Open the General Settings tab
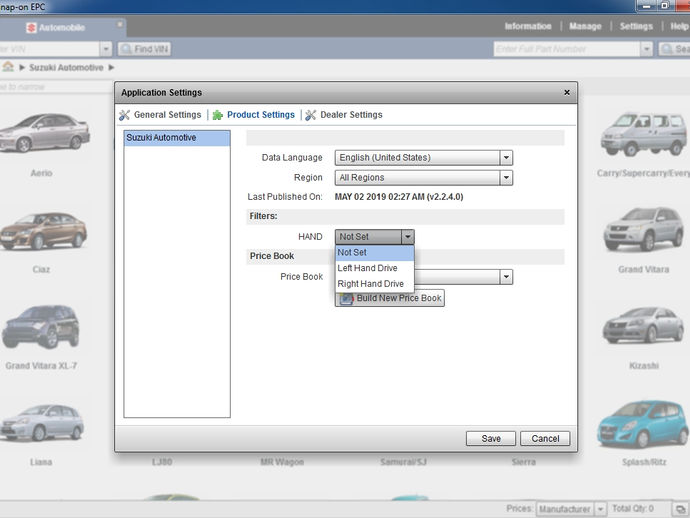The image size is (690, 518). click(167, 115)
